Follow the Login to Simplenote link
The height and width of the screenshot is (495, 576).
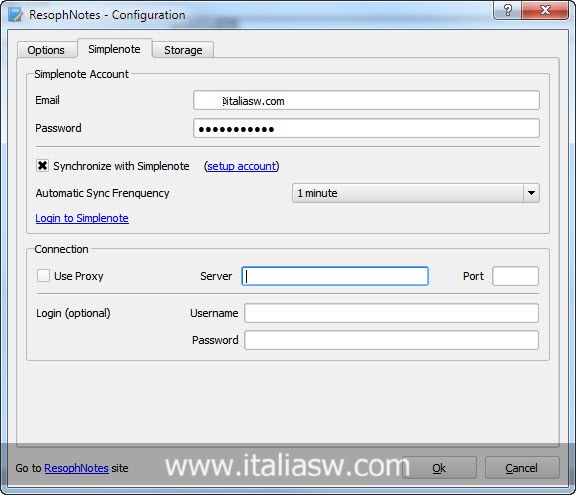(x=82, y=218)
